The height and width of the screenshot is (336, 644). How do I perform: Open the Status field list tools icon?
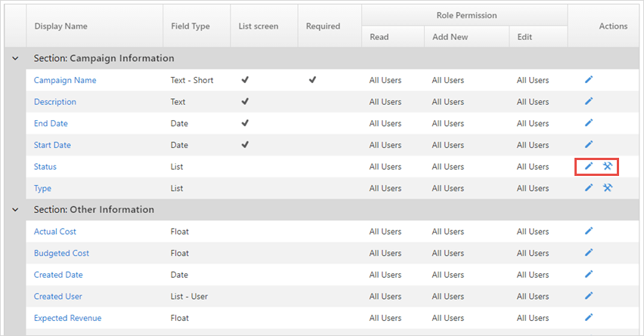coord(608,166)
